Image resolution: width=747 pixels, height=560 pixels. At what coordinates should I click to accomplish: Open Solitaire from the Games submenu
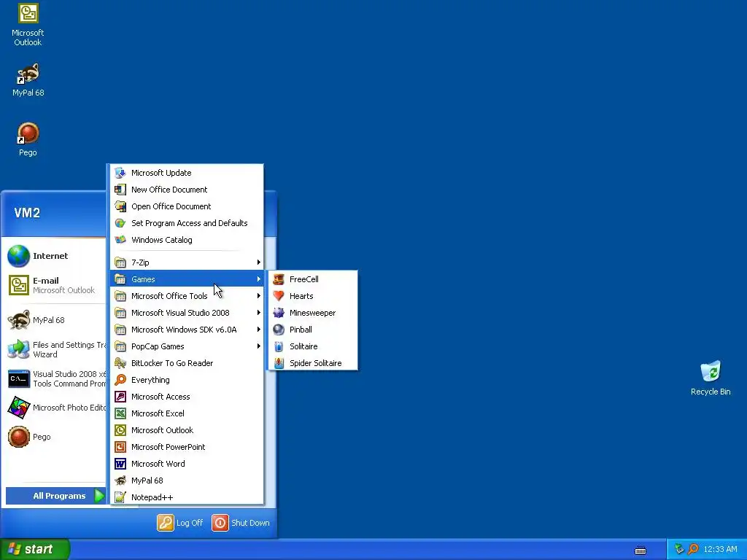coord(312,346)
